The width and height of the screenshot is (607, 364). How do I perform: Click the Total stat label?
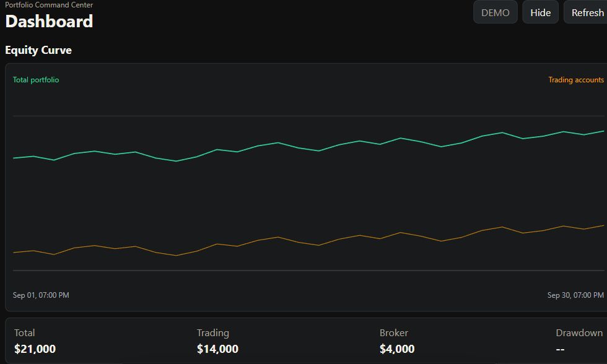tap(24, 332)
